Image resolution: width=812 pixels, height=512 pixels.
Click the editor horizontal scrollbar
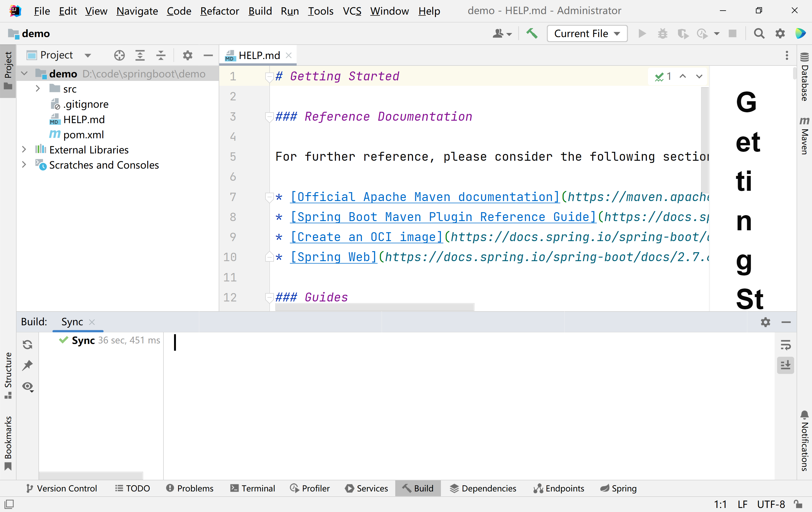[374, 307]
